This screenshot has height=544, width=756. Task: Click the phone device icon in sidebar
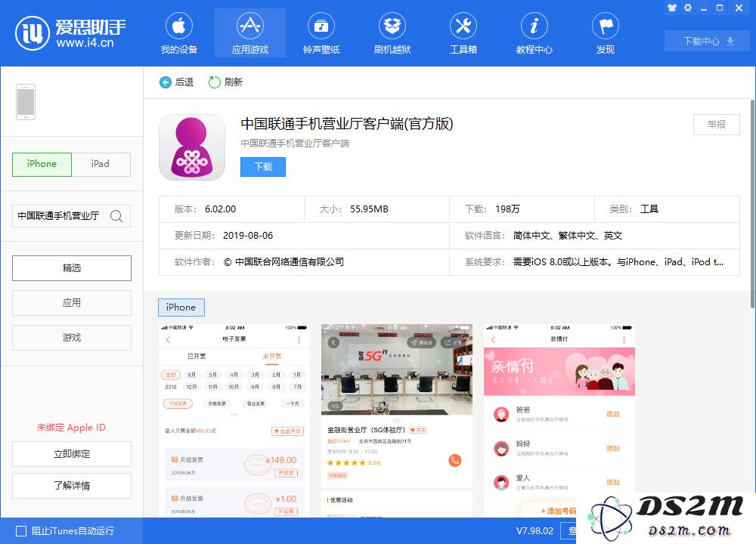click(26, 102)
